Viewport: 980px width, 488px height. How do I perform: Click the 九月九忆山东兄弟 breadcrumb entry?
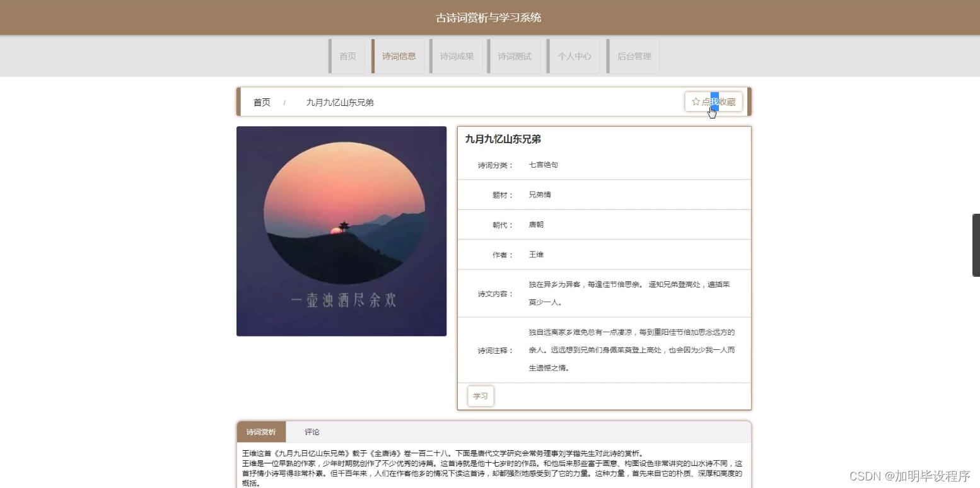[340, 102]
